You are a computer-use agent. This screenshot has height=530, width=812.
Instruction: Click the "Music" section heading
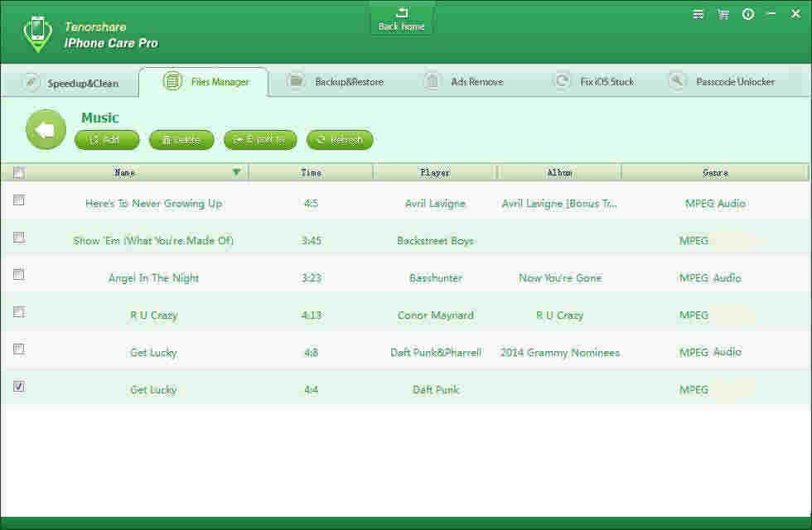click(x=100, y=118)
